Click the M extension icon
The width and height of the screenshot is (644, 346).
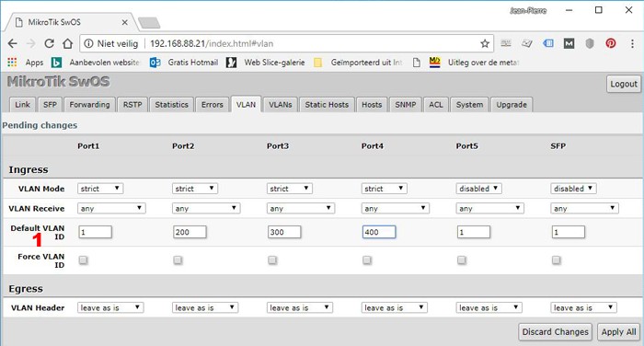pos(569,43)
